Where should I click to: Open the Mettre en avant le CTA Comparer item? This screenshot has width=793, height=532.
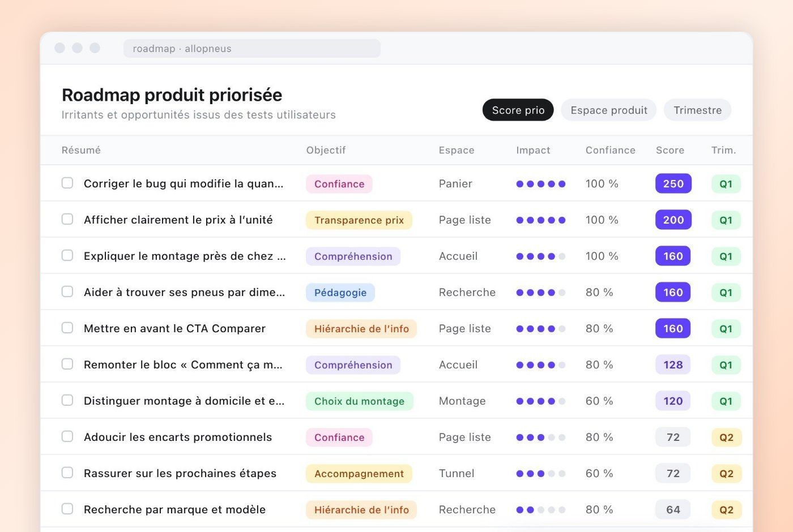(174, 328)
